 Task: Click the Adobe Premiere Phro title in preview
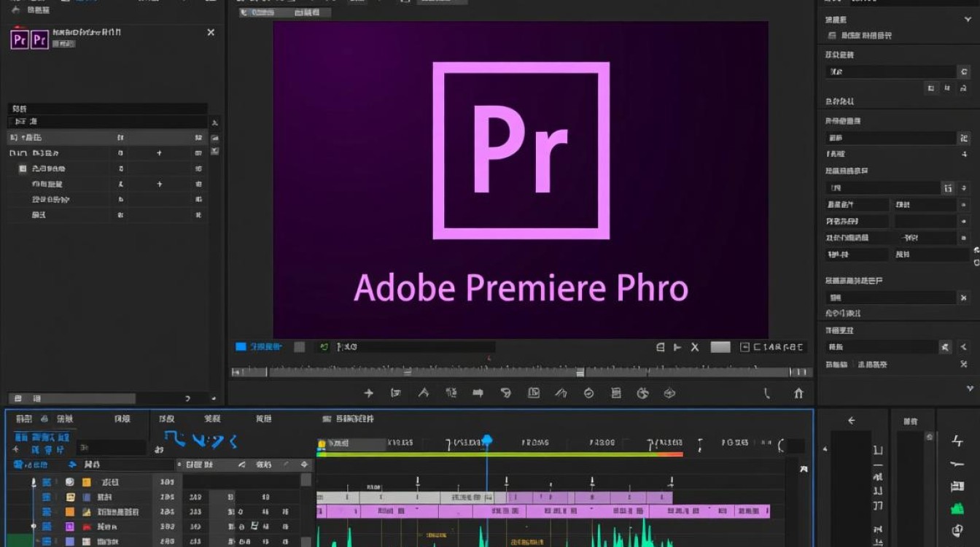pos(521,288)
